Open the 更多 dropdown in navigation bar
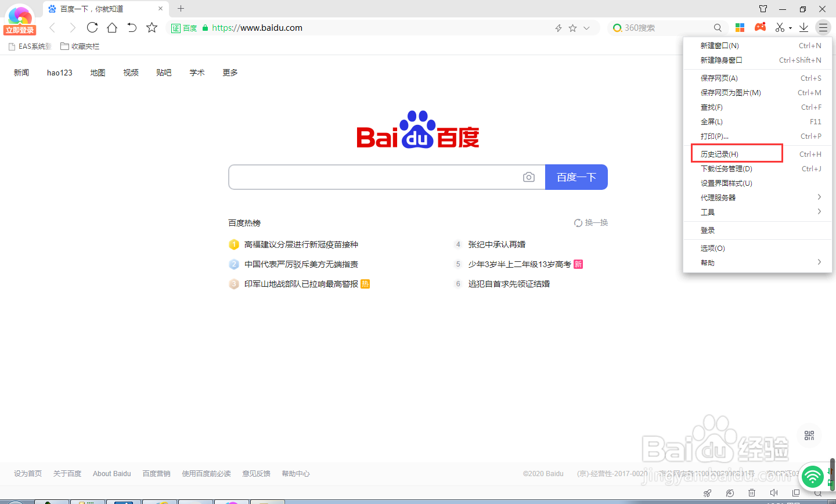 click(229, 72)
